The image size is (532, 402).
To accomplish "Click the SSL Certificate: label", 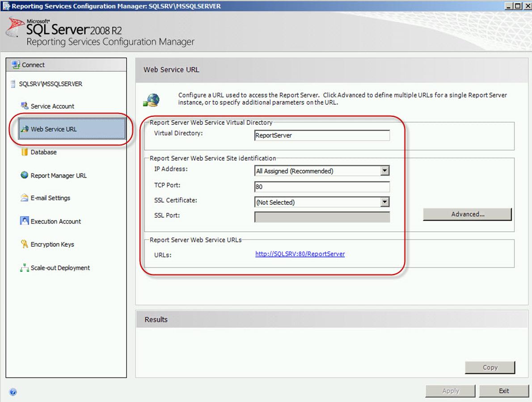I will (x=175, y=200).
